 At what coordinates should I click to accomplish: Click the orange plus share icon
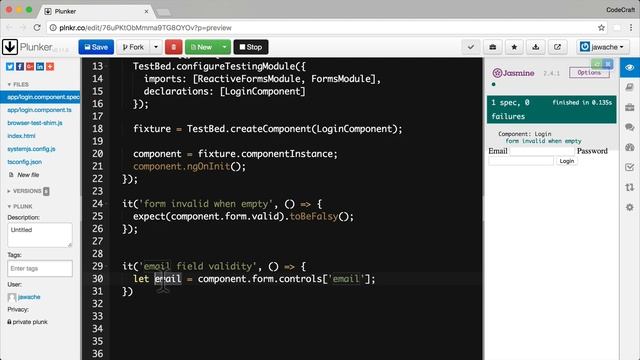click(x=50, y=67)
